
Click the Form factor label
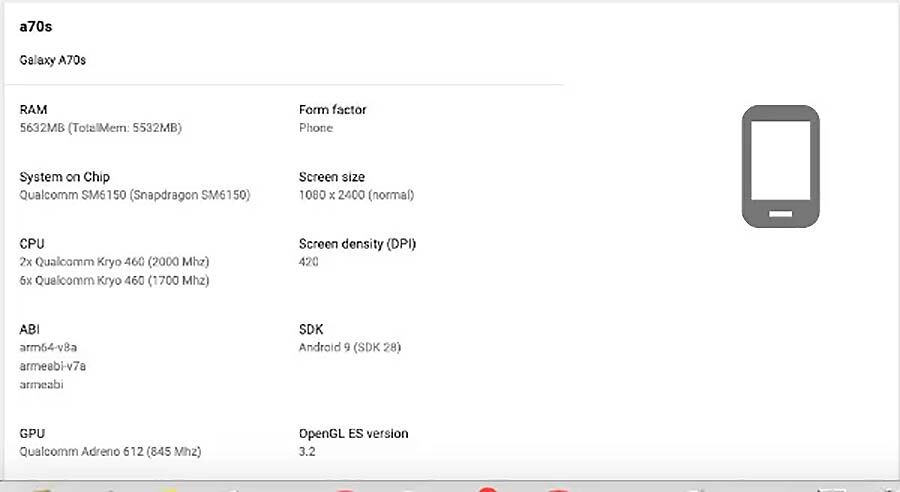point(332,109)
